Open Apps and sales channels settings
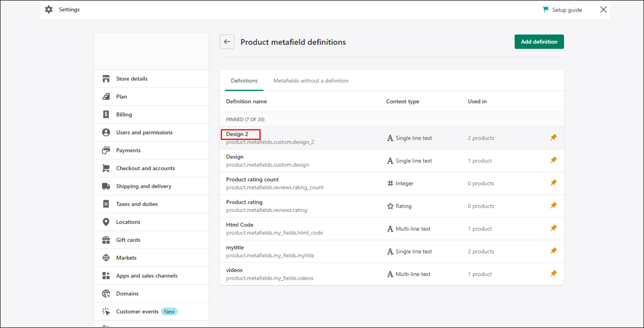The height and width of the screenshot is (328, 644). tap(151, 276)
